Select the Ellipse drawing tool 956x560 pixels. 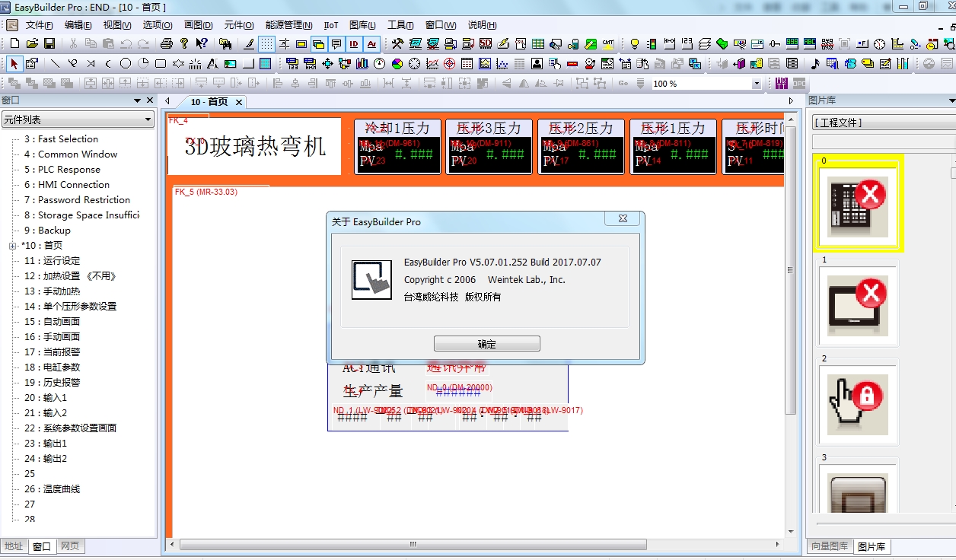(x=126, y=63)
